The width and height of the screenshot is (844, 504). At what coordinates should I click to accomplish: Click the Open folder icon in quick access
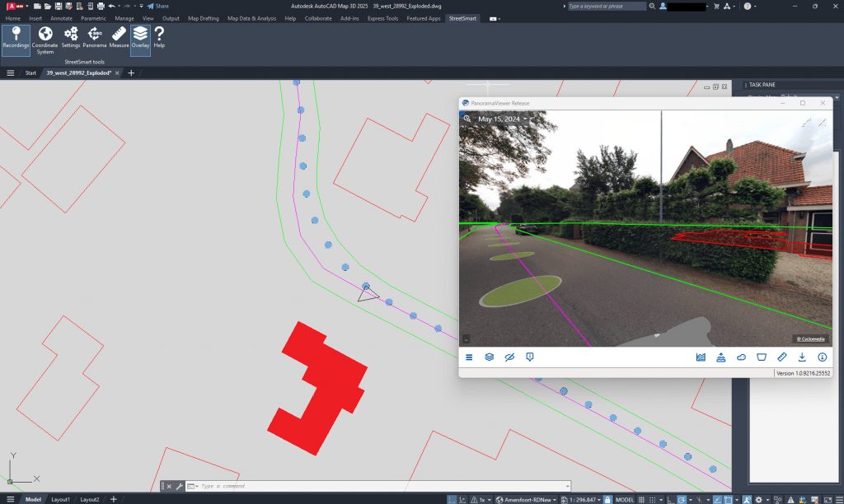click(47, 6)
